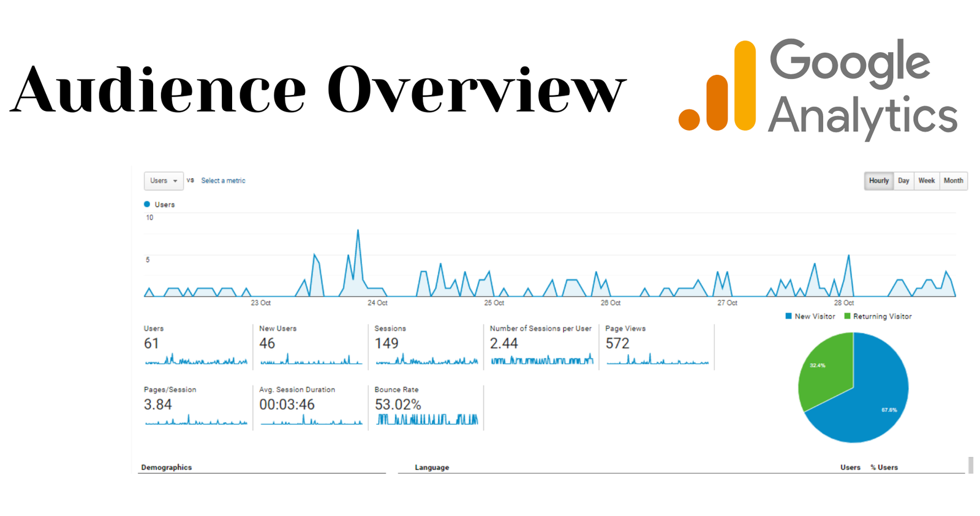Image resolution: width=980 pixels, height=516 pixels.
Task: Click the 3.84 pages per session value
Action: tap(158, 405)
